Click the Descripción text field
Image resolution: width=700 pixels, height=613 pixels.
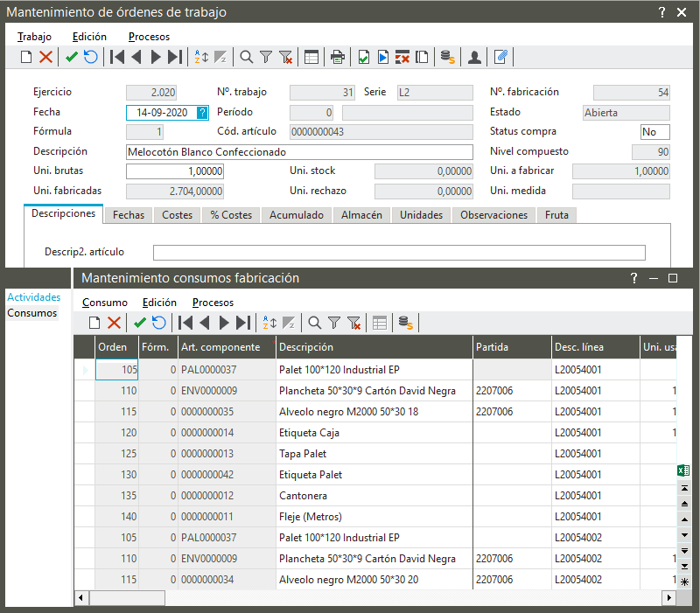[299, 152]
